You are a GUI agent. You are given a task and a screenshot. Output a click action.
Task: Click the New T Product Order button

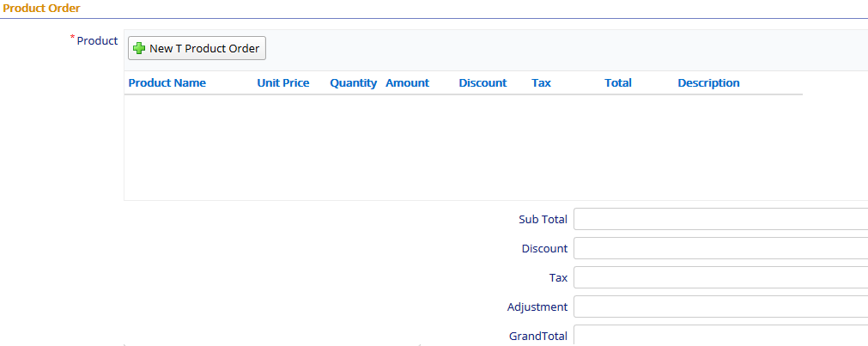click(x=197, y=48)
